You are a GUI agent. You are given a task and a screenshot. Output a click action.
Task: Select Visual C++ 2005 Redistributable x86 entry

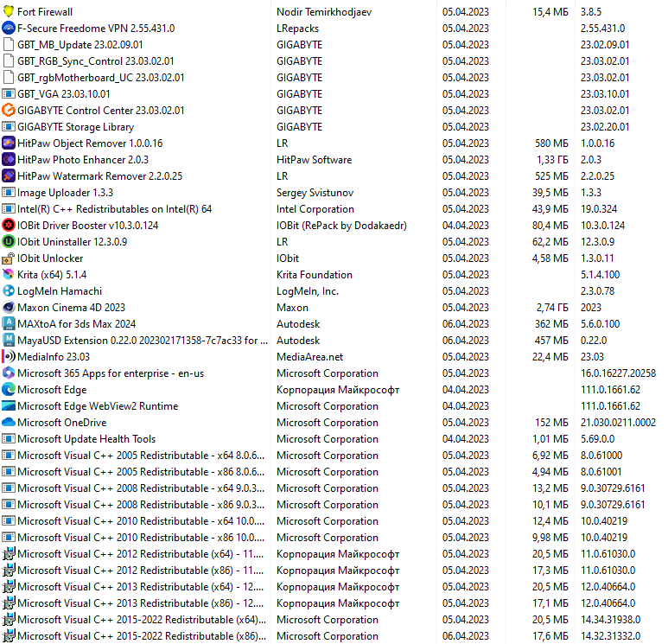[x=141, y=472]
